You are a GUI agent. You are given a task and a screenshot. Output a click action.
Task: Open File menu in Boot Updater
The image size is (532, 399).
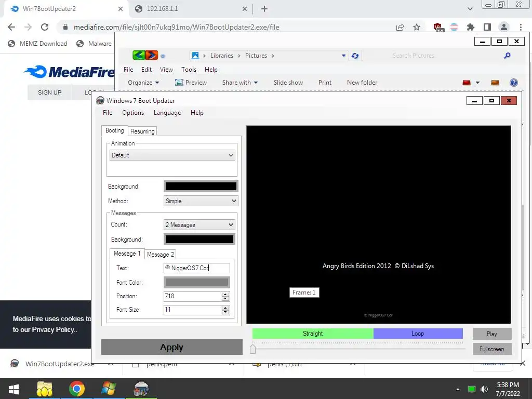point(108,113)
